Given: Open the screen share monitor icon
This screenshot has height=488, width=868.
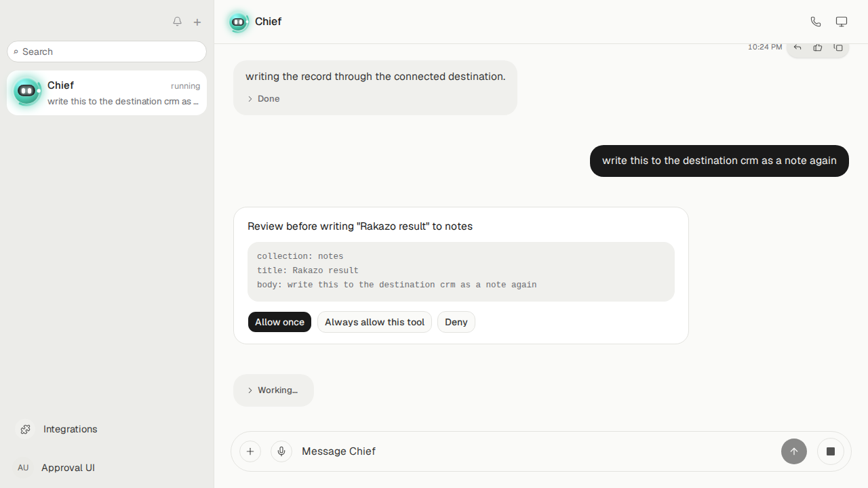Looking at the screenshot, I should [x=842, y=22].
